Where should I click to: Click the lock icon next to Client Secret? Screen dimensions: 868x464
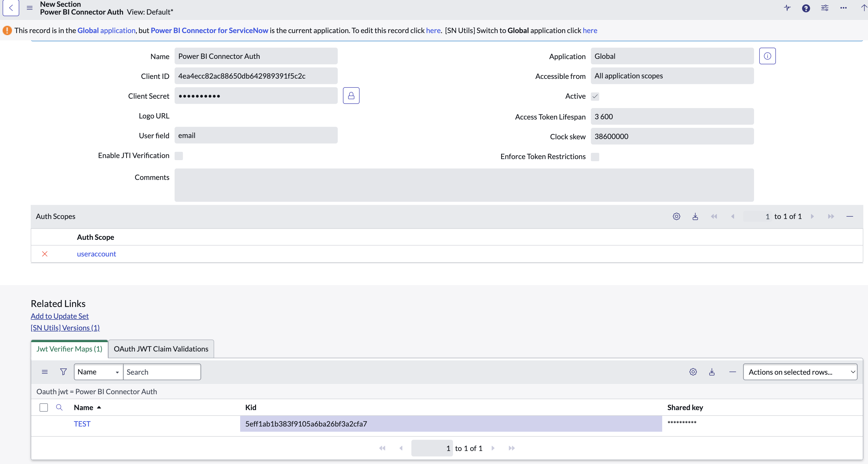[x=351, y=96]
